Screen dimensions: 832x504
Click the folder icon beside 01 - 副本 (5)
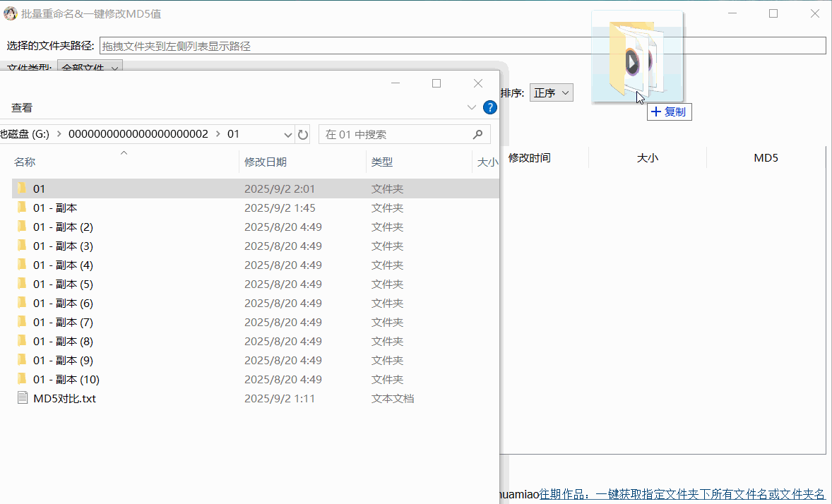click(22, 284)
